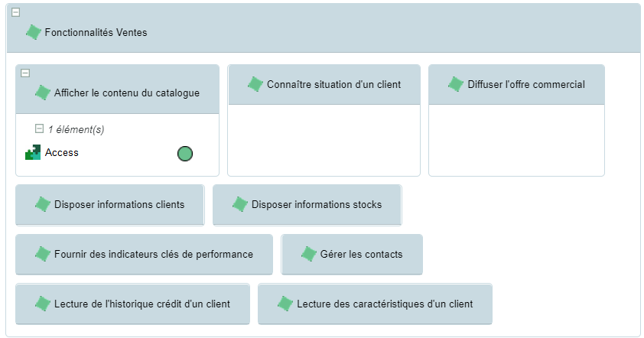
Task: Click the icon beside Afficher le contenu du catalogue
Action: [x=43, y=93]
